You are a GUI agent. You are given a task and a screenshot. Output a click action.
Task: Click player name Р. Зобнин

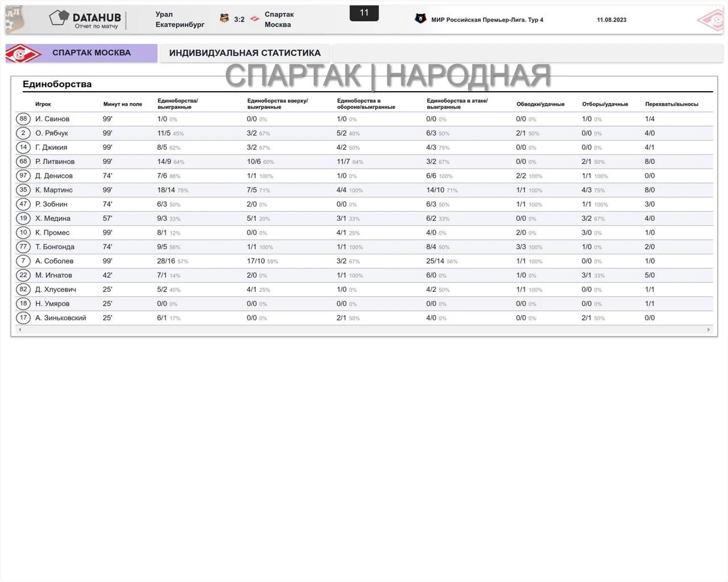(51, 204)
